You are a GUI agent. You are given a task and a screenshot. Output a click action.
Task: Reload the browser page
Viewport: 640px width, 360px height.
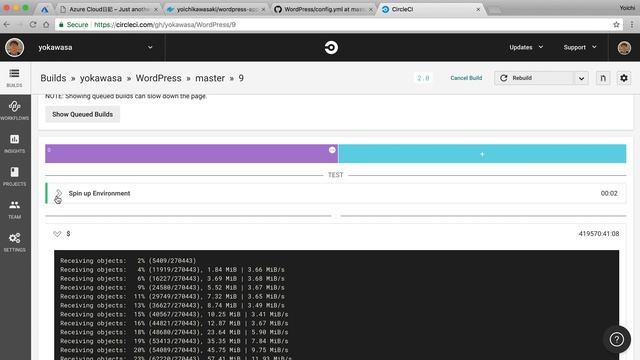point(33,24)
